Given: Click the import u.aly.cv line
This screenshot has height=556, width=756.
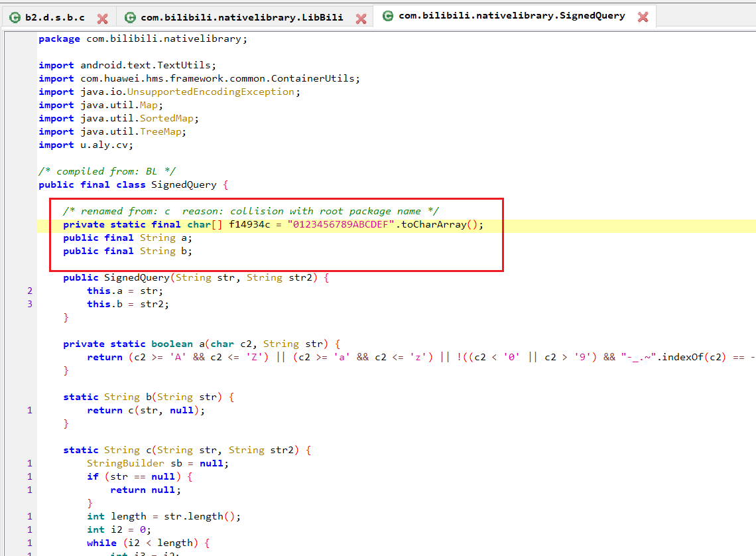Looking at the screenshot, I should (x=86, y=145).
